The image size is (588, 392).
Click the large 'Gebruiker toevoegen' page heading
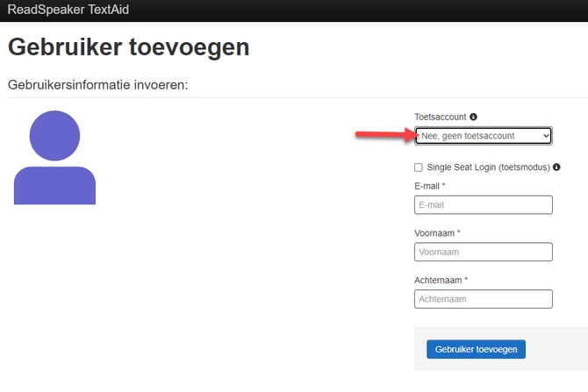[128, 47]
